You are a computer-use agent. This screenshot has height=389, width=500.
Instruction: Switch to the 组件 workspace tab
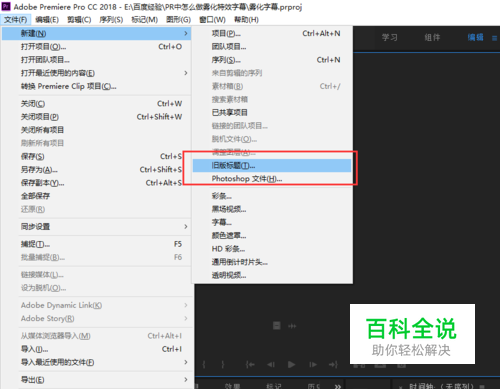click(x=432, y=37)
